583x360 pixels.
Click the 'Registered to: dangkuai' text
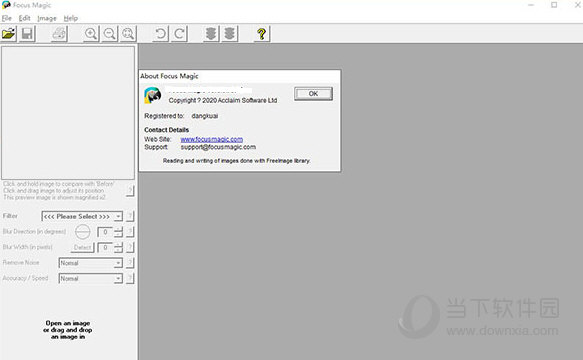181,116
